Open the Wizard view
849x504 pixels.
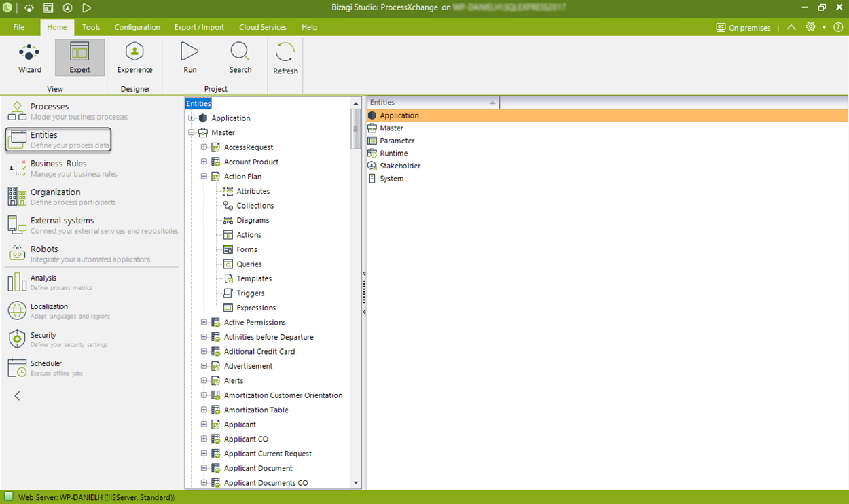tap(30, 58)
